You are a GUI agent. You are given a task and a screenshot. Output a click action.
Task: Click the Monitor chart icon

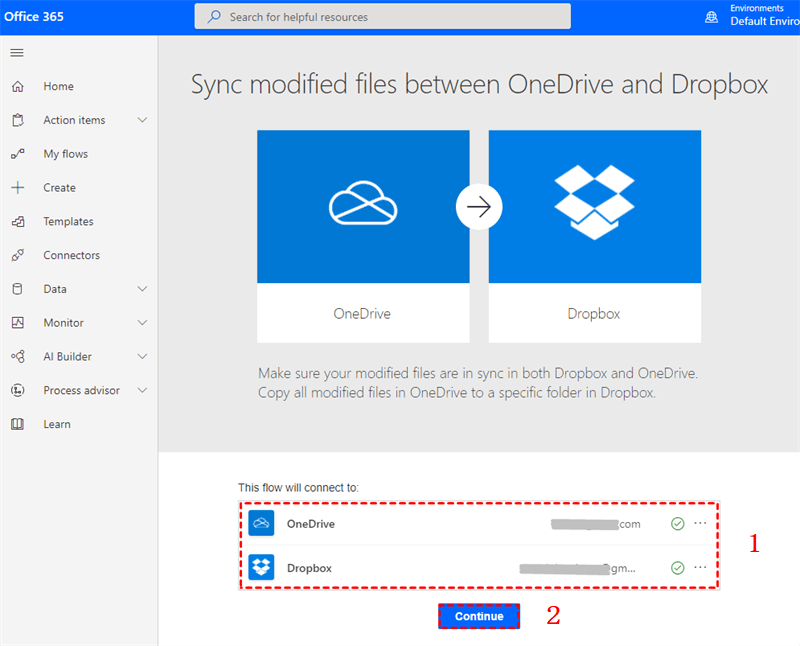click(18, 322)
